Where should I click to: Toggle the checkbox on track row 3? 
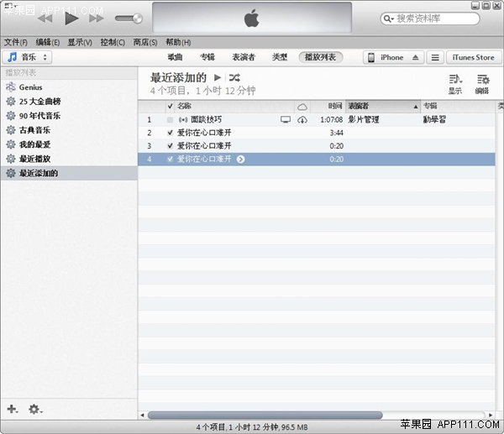coord(171,146)
